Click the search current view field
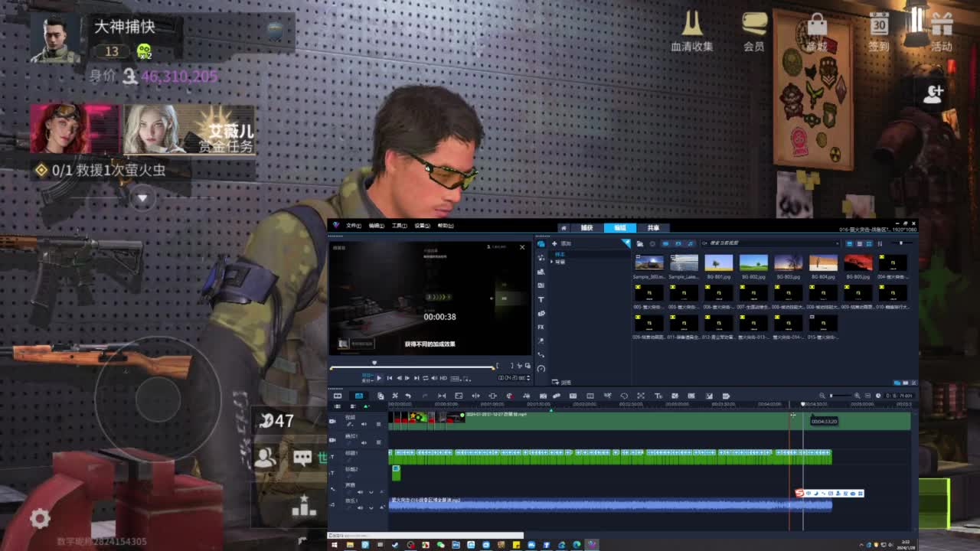Viewport: 980px width, 551px height. [x=770, y=243]
